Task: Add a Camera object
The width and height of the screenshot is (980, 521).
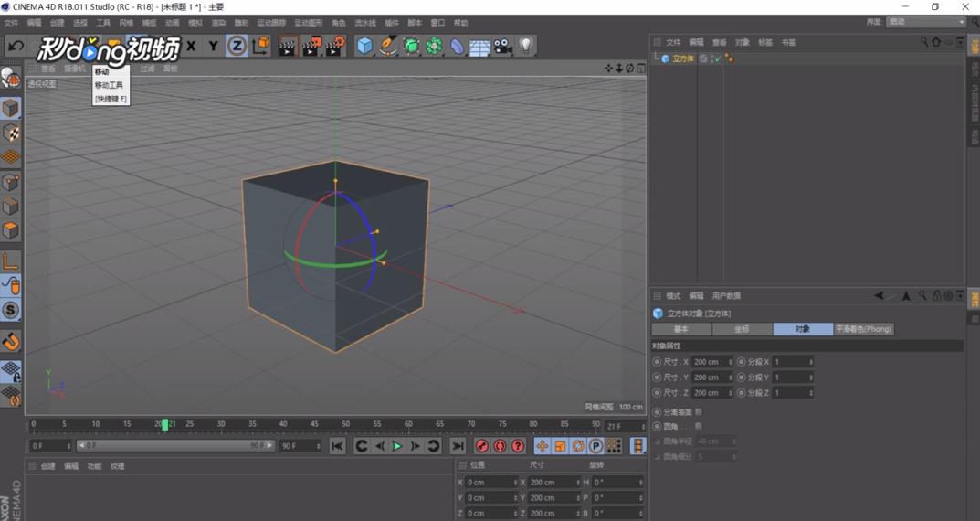Action: pyautogui.click(x=503, y=47)
